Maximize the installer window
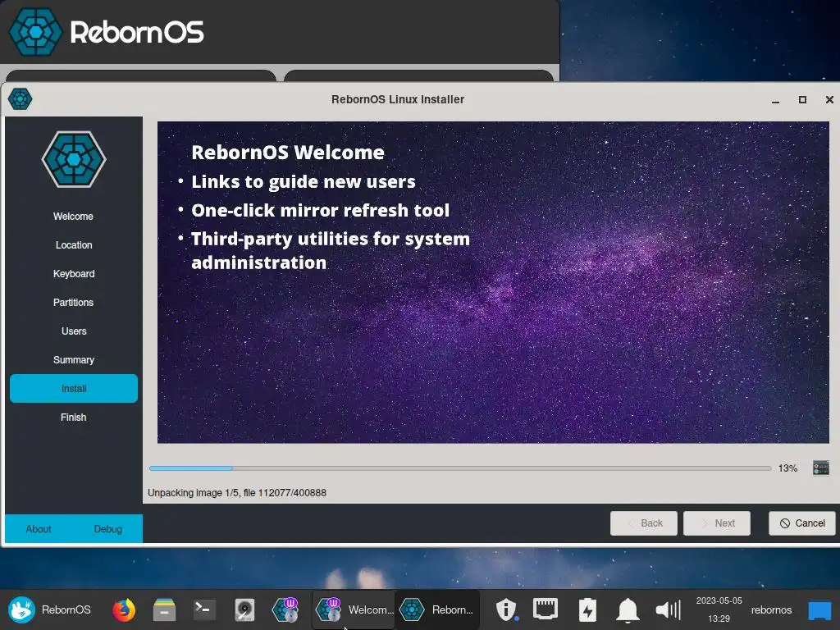The height and width of the screenshot is (630, 840). (802, 99)
